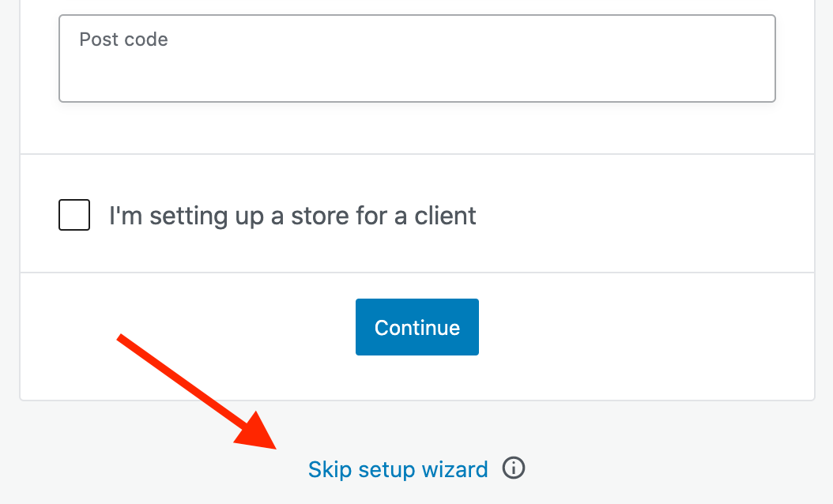Image resolution: width=833 pixels, height=504 pixels.
Task: Tick the 'setting up a store for a client' checkbox
Action: point(74,215)
